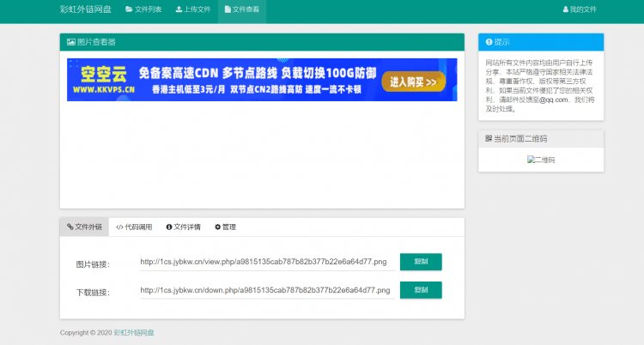Select the 文件查看 menu item
Image resolution: width=644 pixels, height=345 pixels.
pos(242,9)
